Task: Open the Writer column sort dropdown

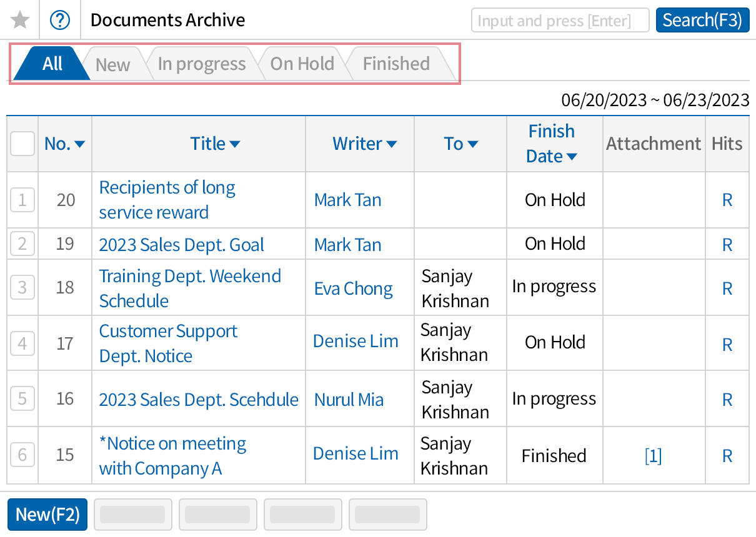Action: 392,144
